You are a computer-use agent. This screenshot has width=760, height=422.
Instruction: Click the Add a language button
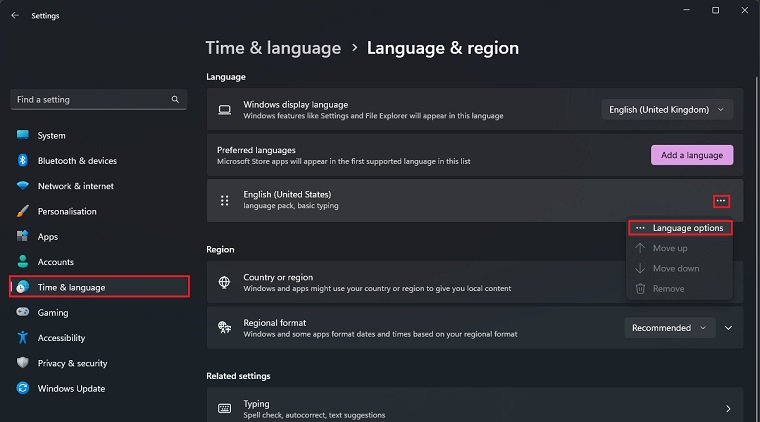(692, 155)
